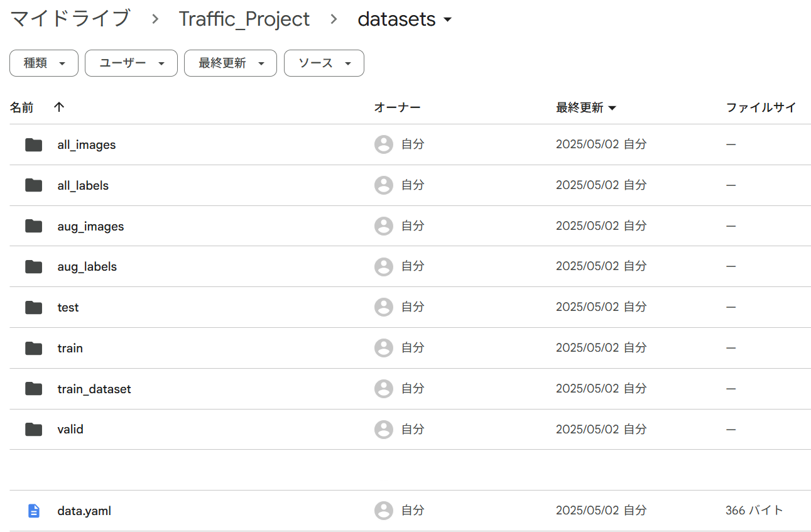
Task: Go to Traffic_Project in the breadcrumb
Action: pos(244,19)
